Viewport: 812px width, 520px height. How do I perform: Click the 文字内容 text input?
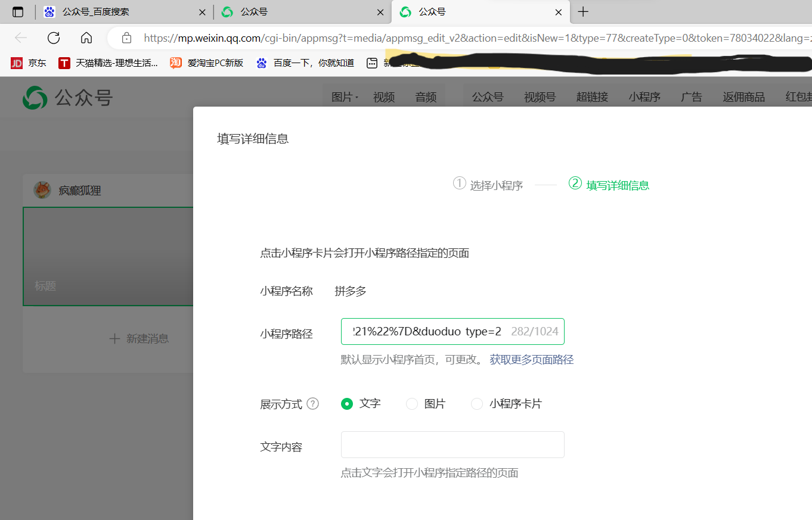(x=453, y=444)
